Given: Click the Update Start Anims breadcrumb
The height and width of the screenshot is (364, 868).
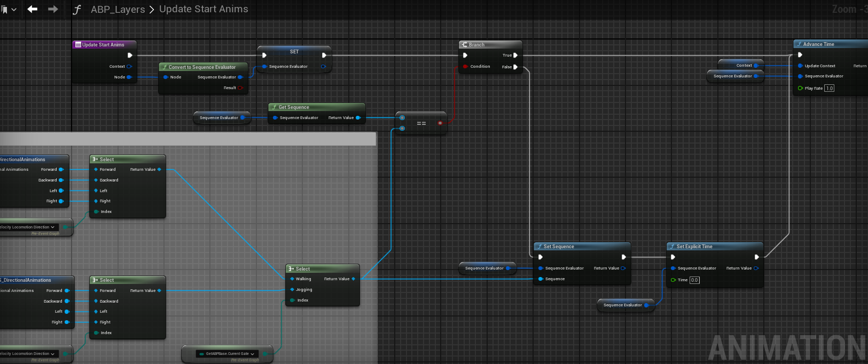Looking at the screenshot, I should coord(204,9).
